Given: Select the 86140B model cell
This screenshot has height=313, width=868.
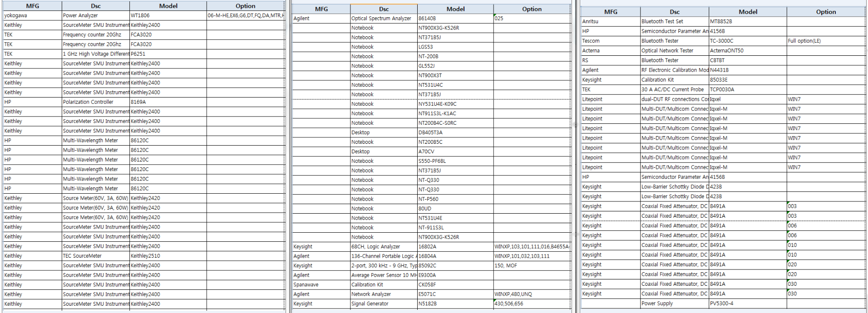Looking at the screenshot, I should tap(427, 19).
